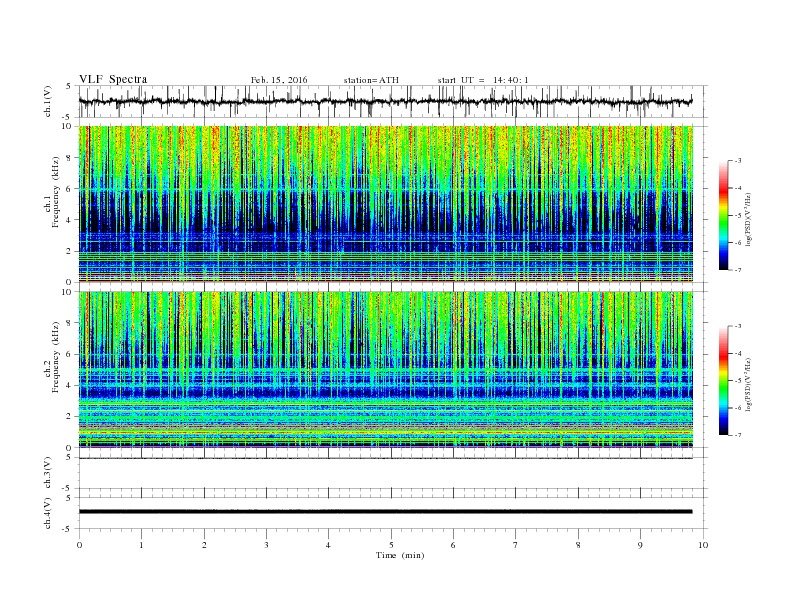Screen dimensions: 792x612
Task: Click time axis tick label 3
Action: point(266,545)
